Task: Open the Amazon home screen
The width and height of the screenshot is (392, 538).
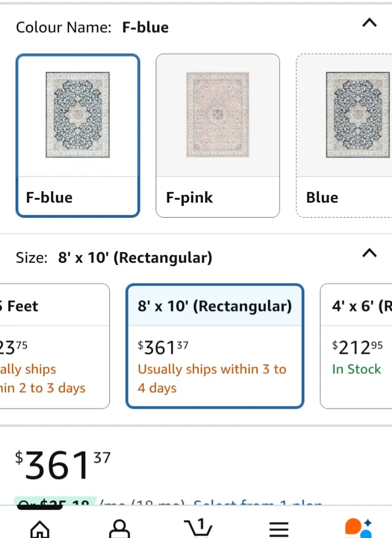Action: pos(39,527)
